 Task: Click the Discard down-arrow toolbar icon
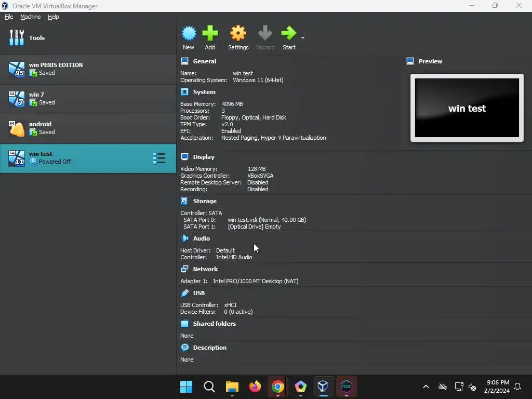point(265,33)
